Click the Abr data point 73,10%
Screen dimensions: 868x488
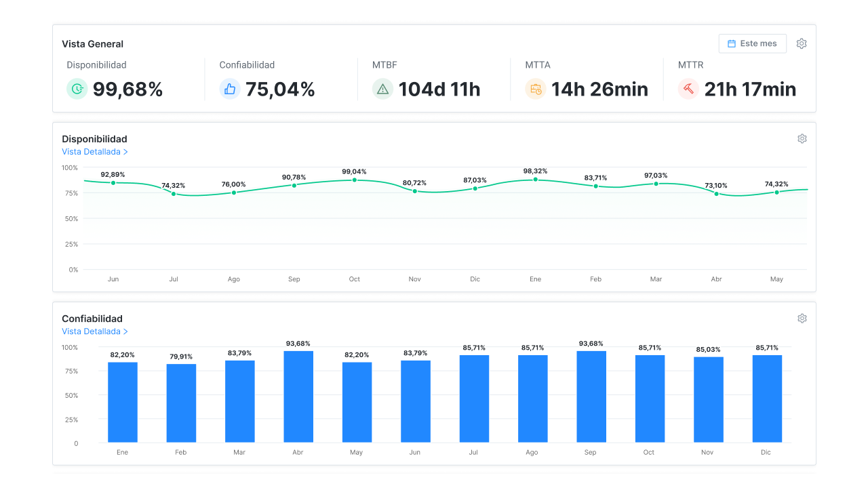click(717, 194)
